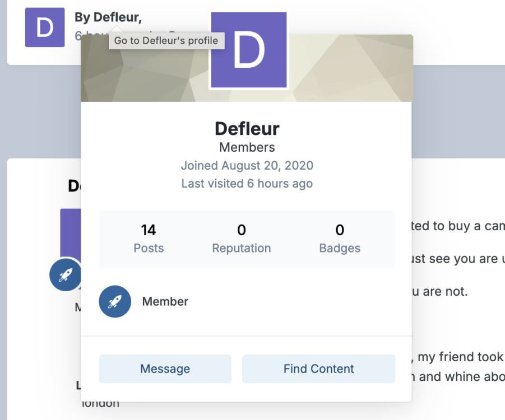Select the 0 Reputation stat
The image size is (505, 420).
point(242,238)
